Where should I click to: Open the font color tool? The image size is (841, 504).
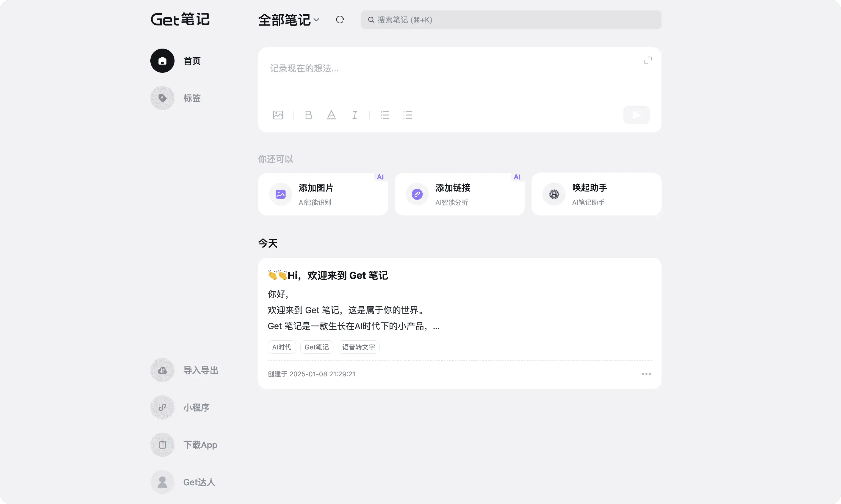point(331,115)
